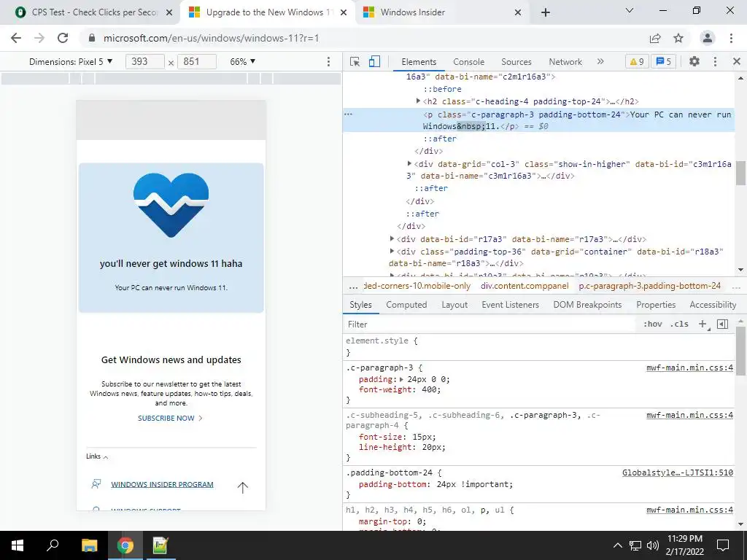747x560 pixels.
Task: Expand the div data-grid col-3 node
Action: [x=410, y=163]
